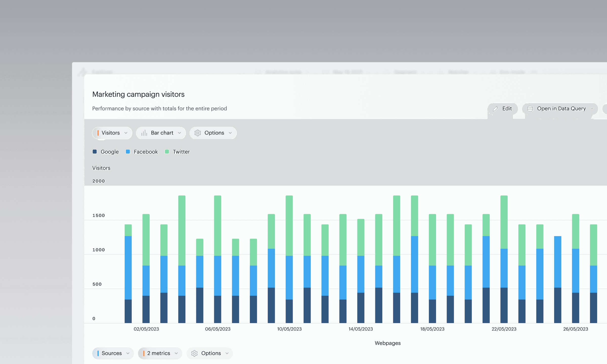Click the gear icon next to Bar chart
This screenshot has height=364, width=607.
pyautogui.click(x=198, y=133)
